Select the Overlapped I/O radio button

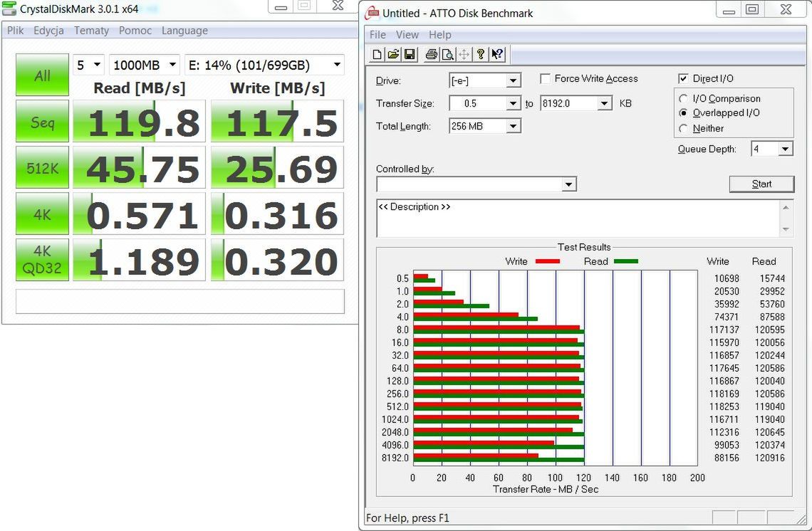click(684, 113)
